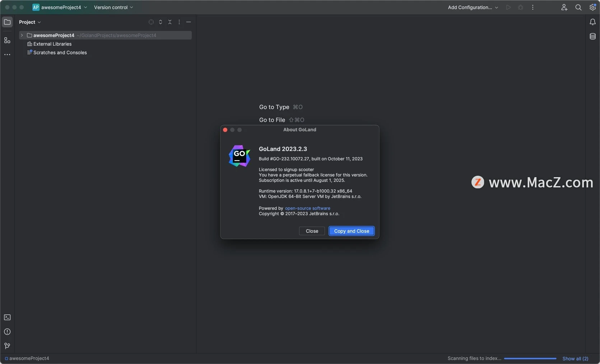Open Notifications bell icon

592,22
